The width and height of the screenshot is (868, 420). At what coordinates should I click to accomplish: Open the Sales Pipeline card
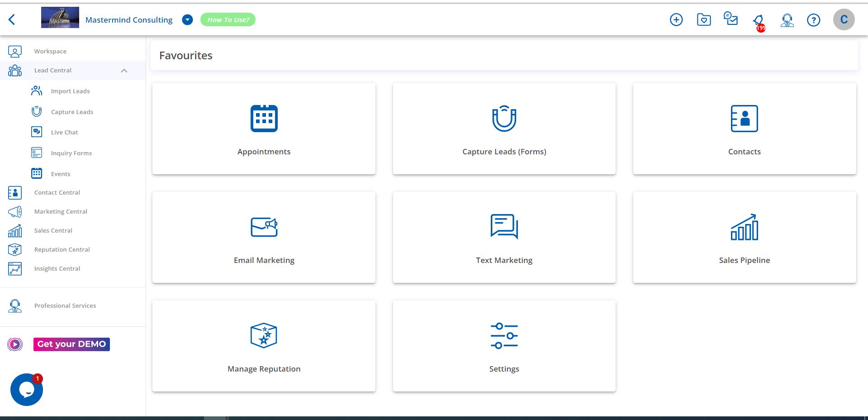(x=745, y=237)
